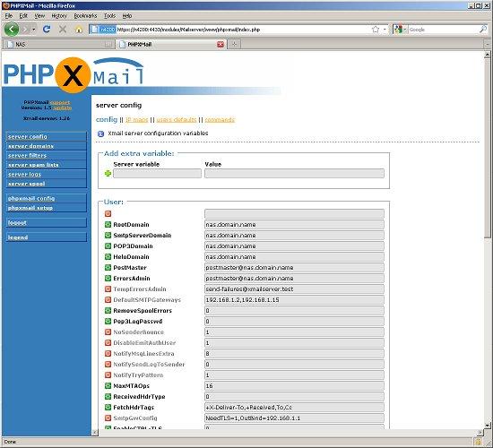This screenshot has height=448, width=493.
Task: Open the server domains sidebar link
Action: point(30,146)
